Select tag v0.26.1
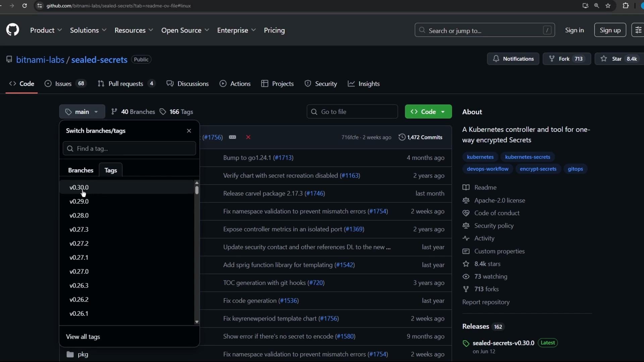Image resolution: width=644 pixels, height=362 pixels. coord(127,314)
